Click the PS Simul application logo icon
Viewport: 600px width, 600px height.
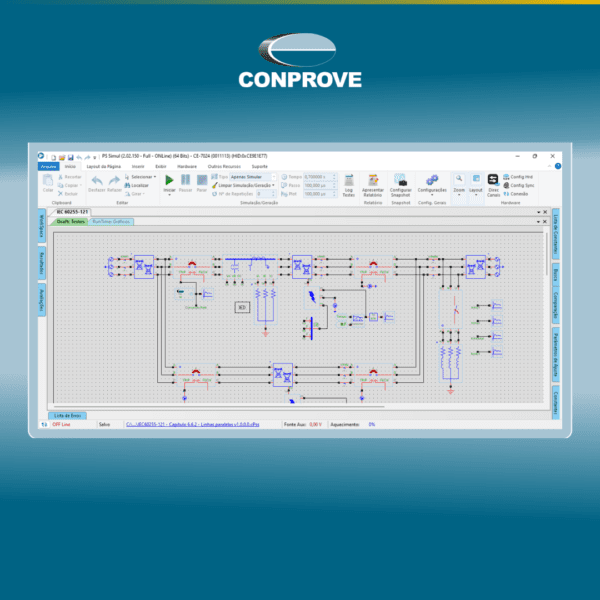coord(41,155)
